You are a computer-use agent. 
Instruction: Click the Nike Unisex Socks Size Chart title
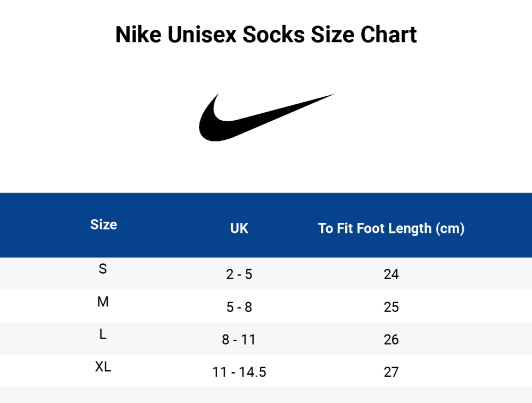tap(266, 35)
